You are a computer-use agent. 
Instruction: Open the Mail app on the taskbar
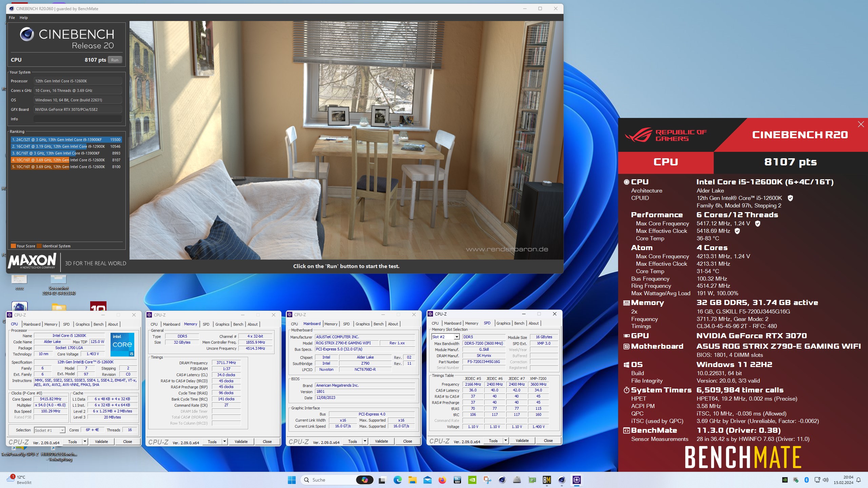coord(427,480)
